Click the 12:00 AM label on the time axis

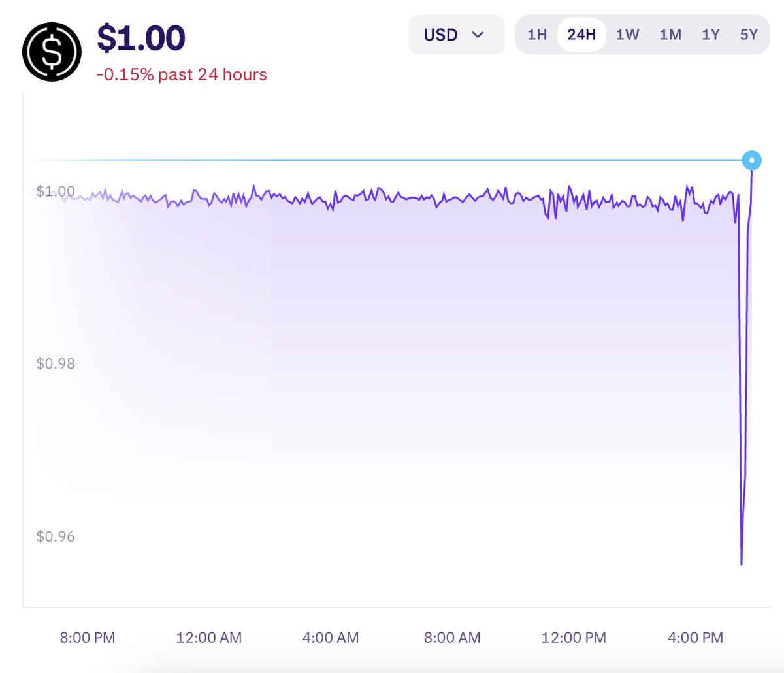pyautogui.click(x=210, y=637)
